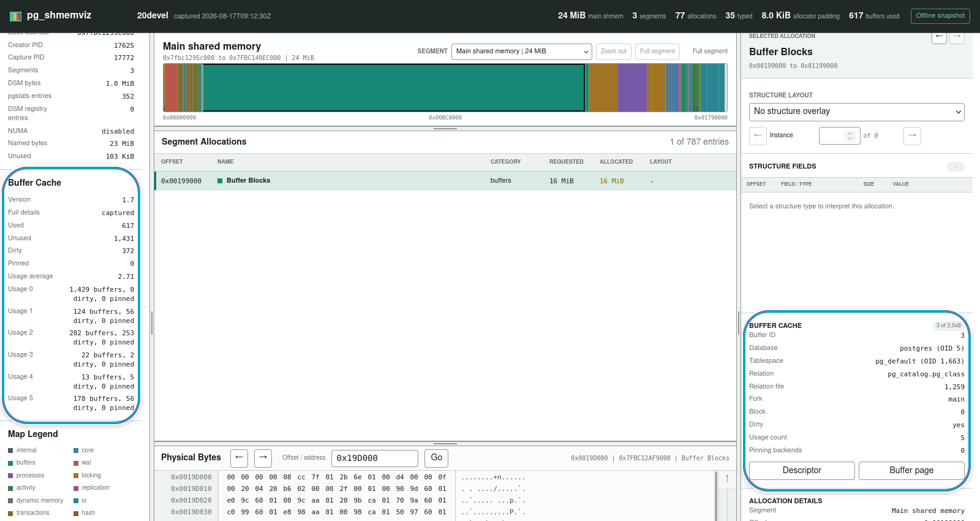Sort by the ALLOCATED column header
Screen dimensions: 980x521
(616, 162)
